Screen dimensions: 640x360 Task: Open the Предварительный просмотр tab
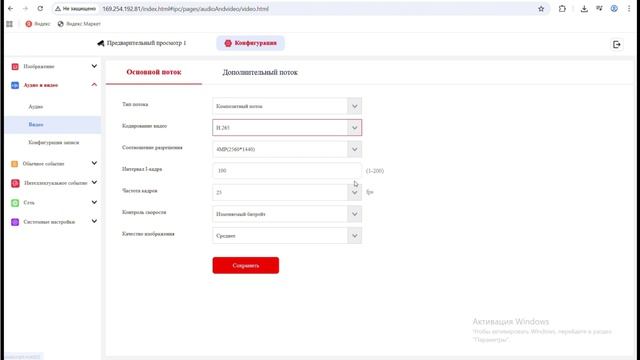click(x=142, y=43)
